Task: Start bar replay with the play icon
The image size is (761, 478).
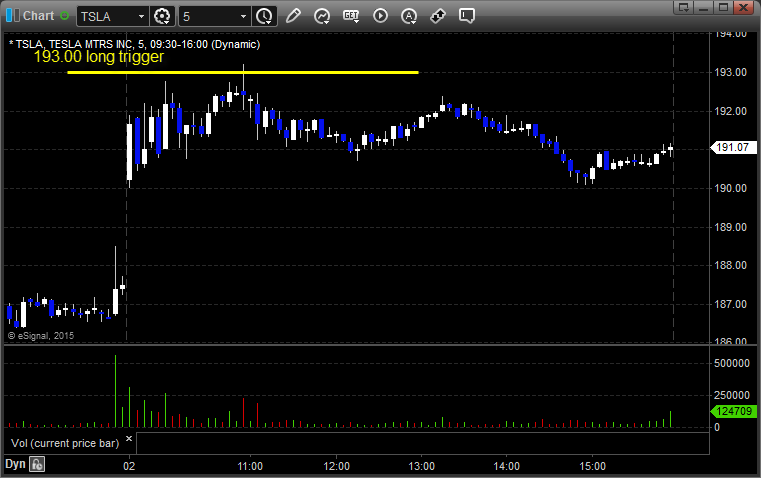Action: (x=380, y=16)
